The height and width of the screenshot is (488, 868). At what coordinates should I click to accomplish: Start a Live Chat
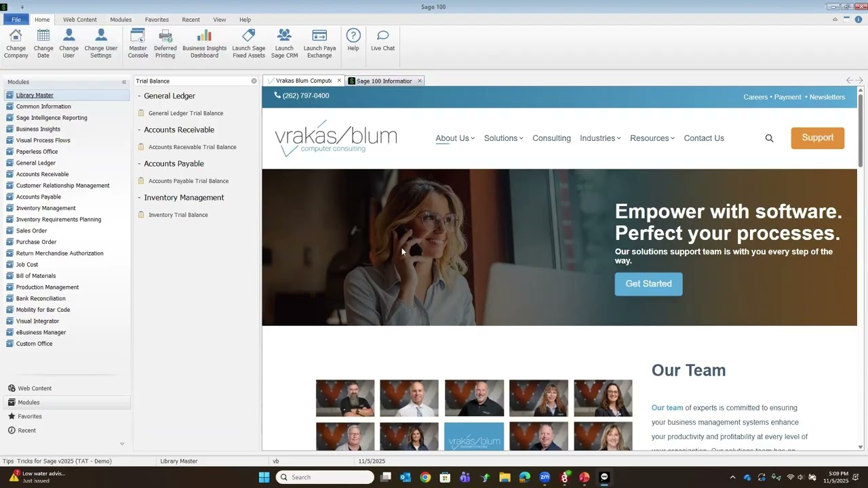[382, 40]
